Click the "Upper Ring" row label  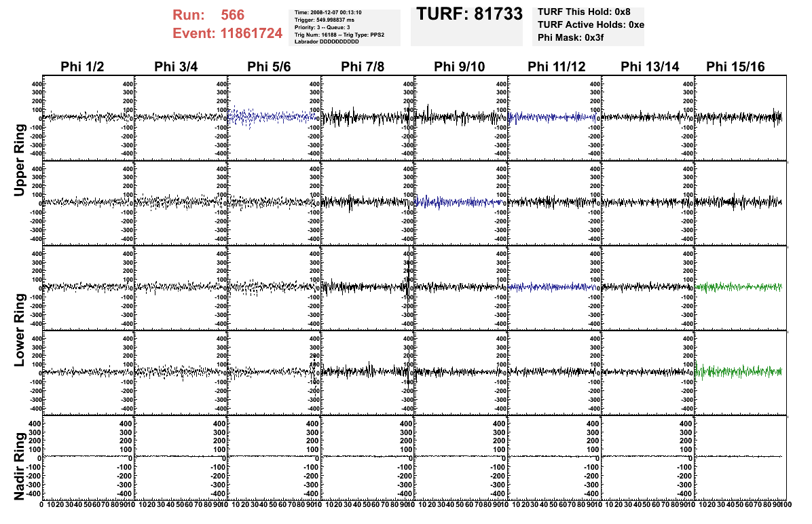click(19, 160)
